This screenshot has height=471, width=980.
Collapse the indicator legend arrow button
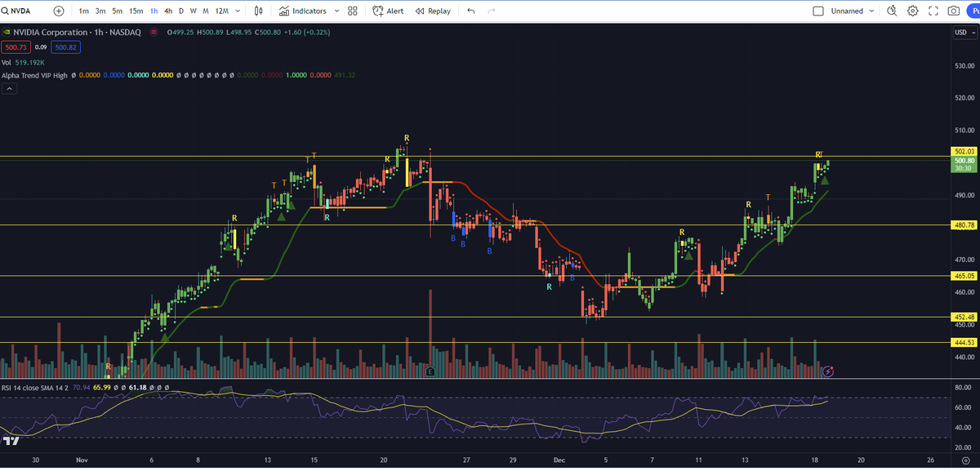click(x=10, y=89)
